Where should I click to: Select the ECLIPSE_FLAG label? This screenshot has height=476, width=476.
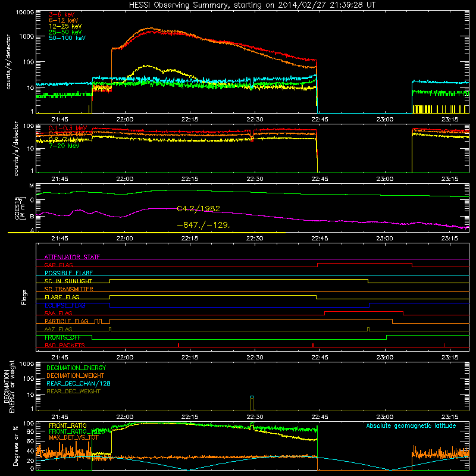tap(65, 305)
